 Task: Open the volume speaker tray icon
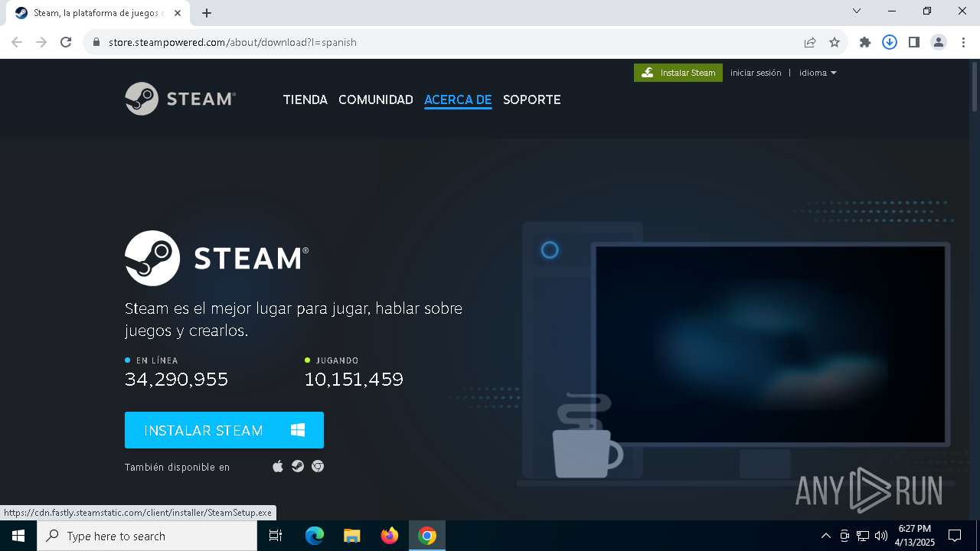coord(881,536)
